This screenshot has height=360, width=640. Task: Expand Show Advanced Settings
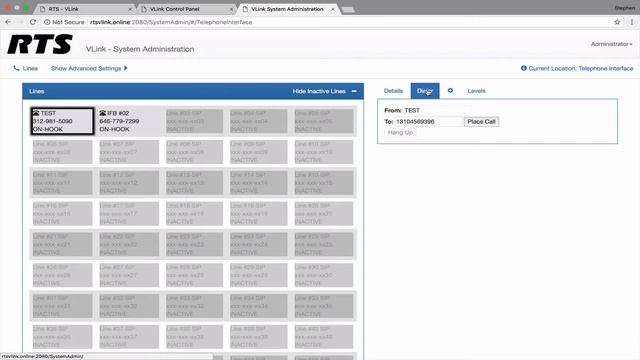89,68
